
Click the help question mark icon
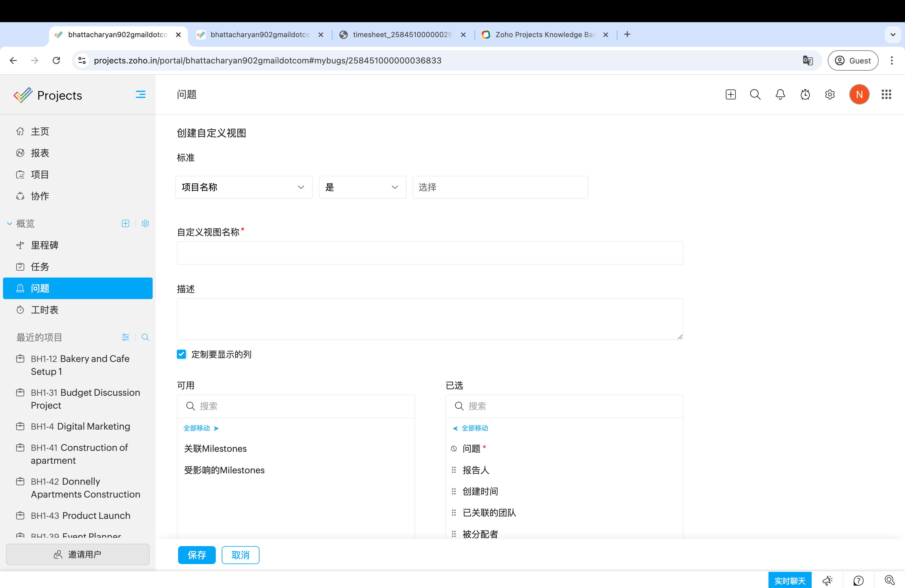[x=858, y=581]
